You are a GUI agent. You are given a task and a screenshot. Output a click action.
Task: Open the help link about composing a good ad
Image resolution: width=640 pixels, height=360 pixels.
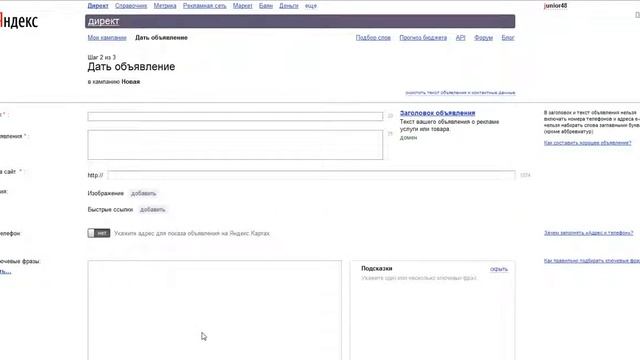(587, 143)
